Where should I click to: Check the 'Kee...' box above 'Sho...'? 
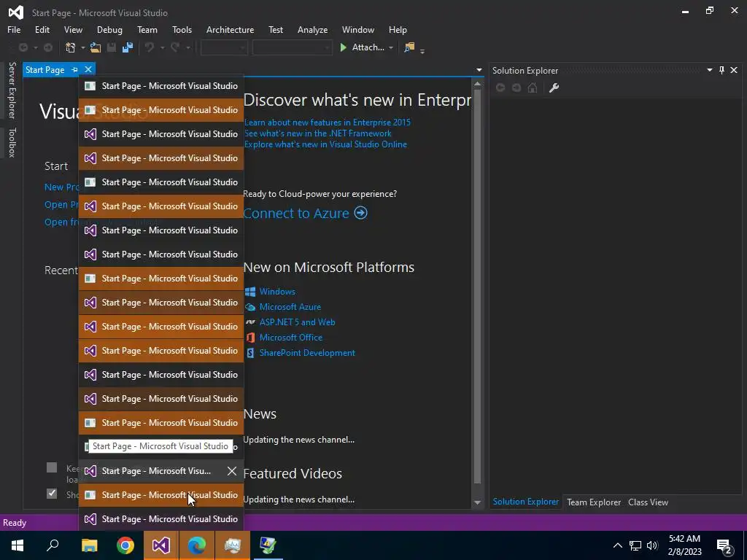[52, 467]
